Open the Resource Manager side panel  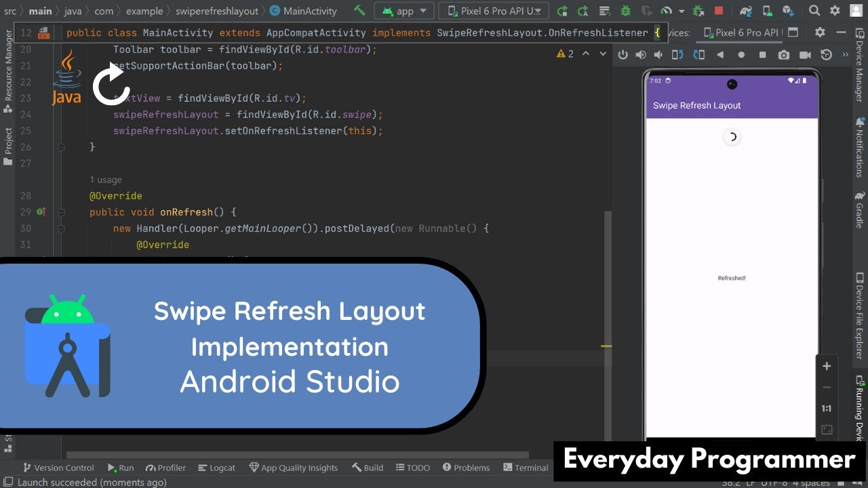click(8, 71)
